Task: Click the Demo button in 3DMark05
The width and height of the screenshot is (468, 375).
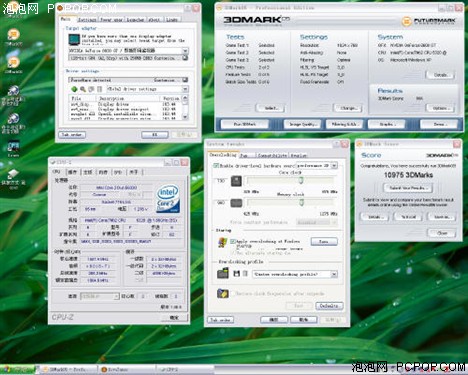Action: (x=439, y=124)
